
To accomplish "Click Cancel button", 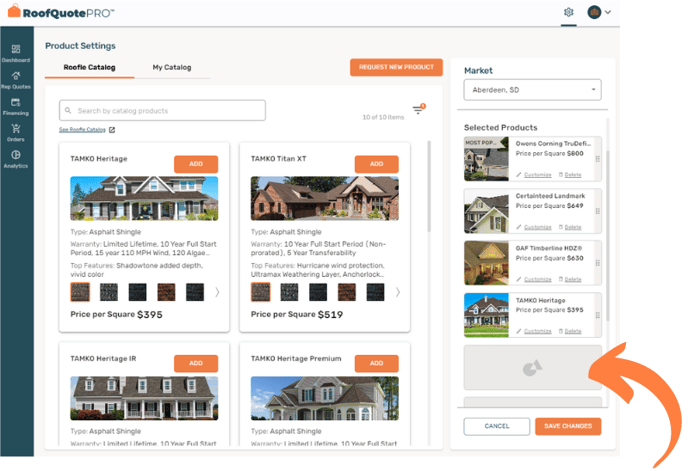I will (497, 426).
